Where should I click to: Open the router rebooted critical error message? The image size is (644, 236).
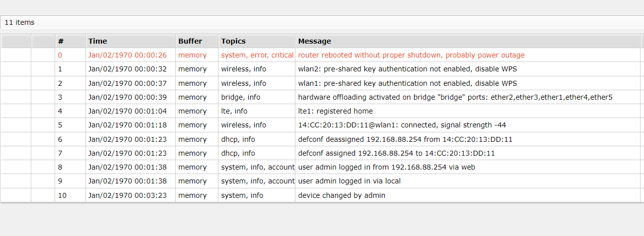411,55
